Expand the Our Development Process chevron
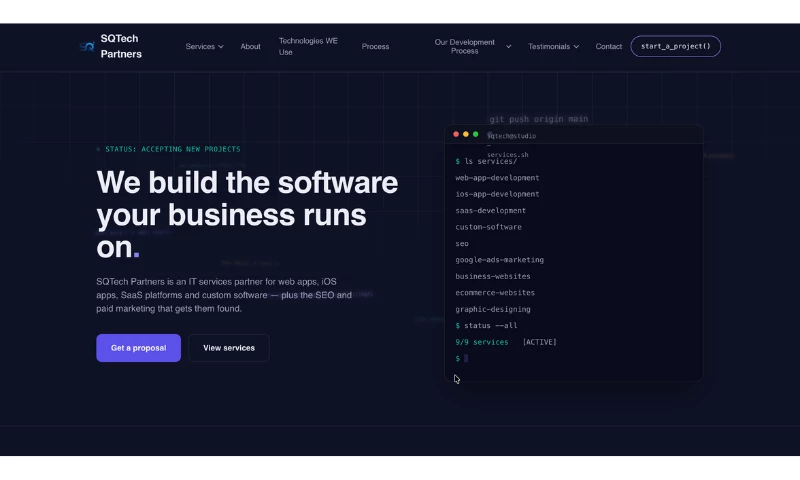This screenshot has width=800, height=480. 509,46
